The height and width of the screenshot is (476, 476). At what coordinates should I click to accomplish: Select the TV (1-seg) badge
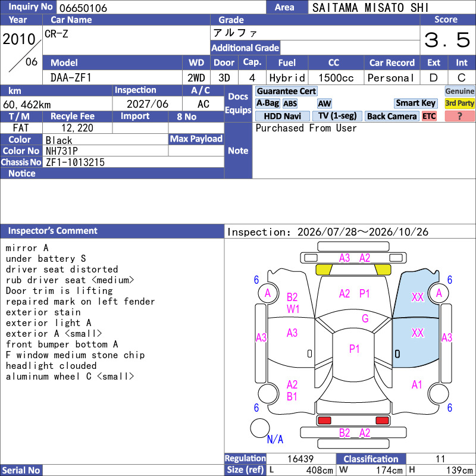coord(337,116)
